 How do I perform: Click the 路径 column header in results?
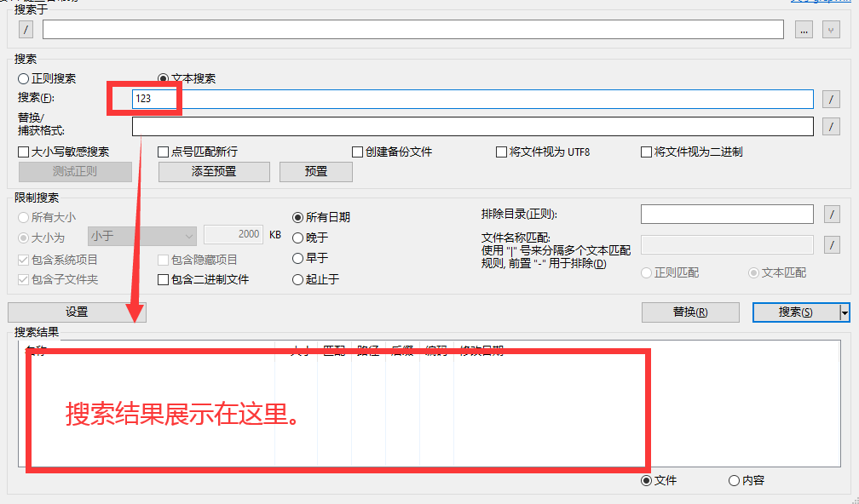click(x=367, y=350)
